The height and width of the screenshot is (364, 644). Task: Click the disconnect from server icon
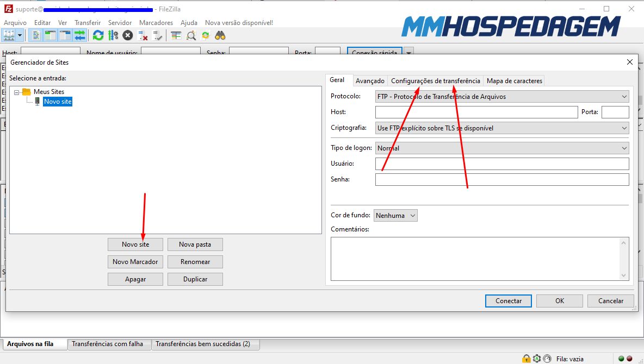tap(143, 36)
